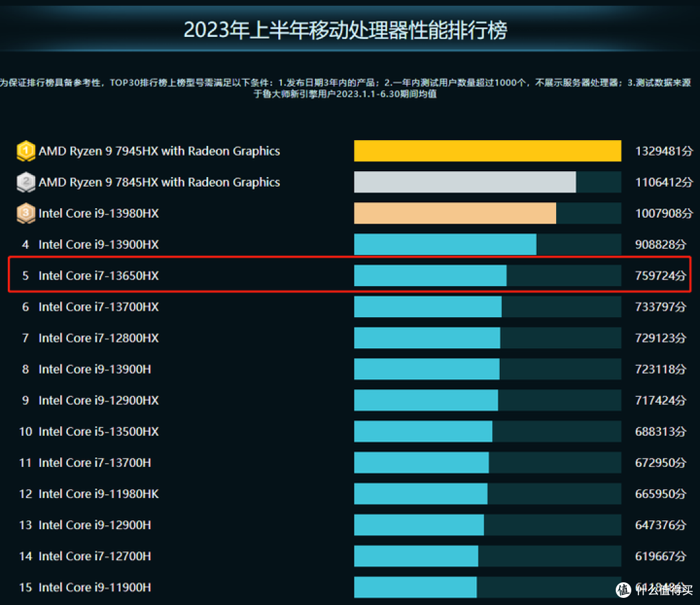Select AMD Ryzen 9 7945HX processor name

(x=159, y=151)
